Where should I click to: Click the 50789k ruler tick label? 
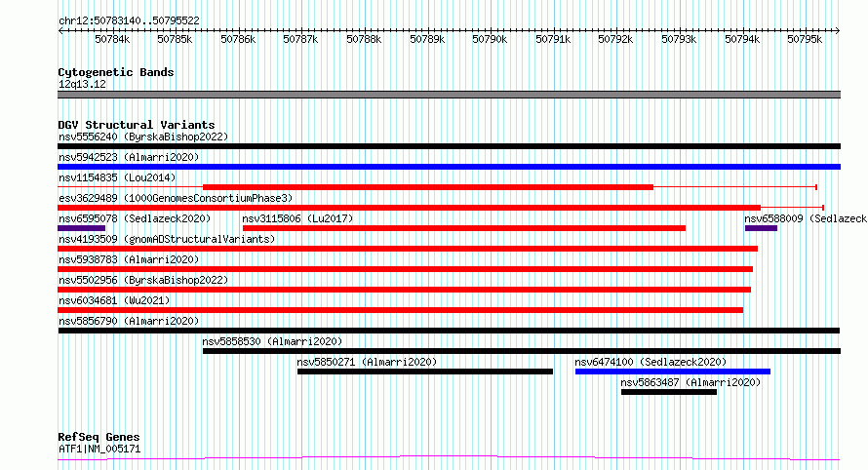[x=427, y=39]
